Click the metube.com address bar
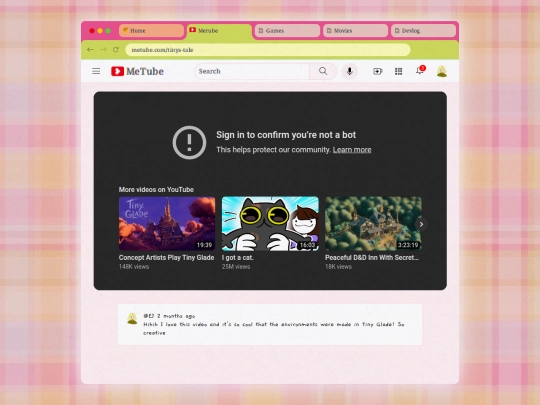 [x=268, y=50]
